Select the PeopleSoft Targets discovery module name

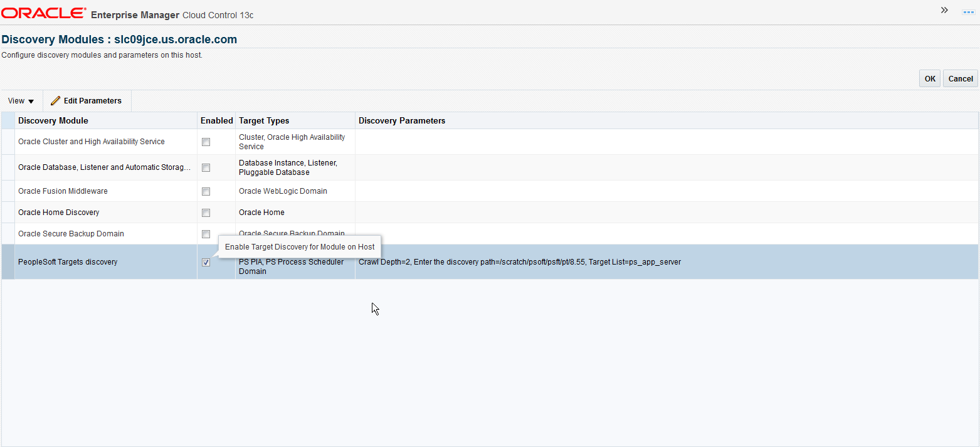point(68,262)
